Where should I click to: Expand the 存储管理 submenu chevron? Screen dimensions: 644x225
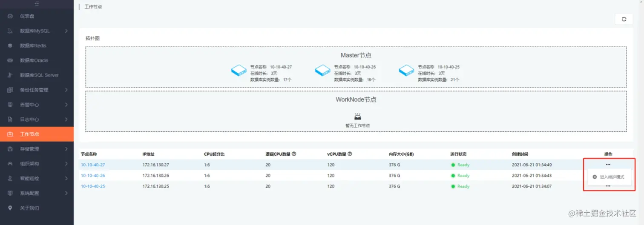click(x=66, y=149)
